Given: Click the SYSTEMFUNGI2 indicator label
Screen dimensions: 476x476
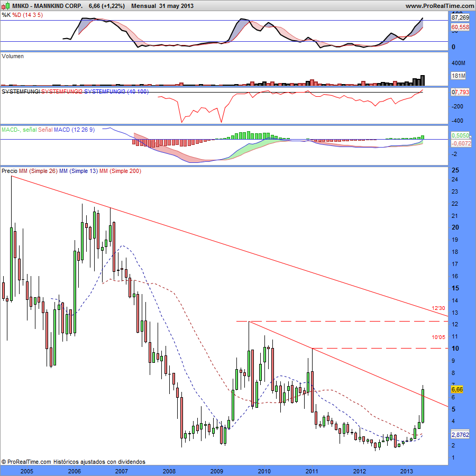Looking at the screenshot, I should click(x=62, y=91).
